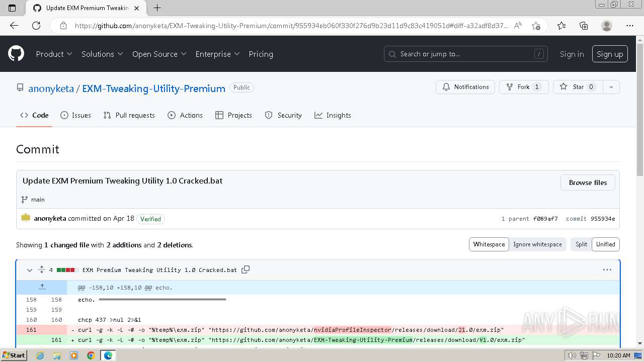Image resolution: width=644 pixels, height=362 pixels.
Task: Click Sign in link
Action: point(572,54)
